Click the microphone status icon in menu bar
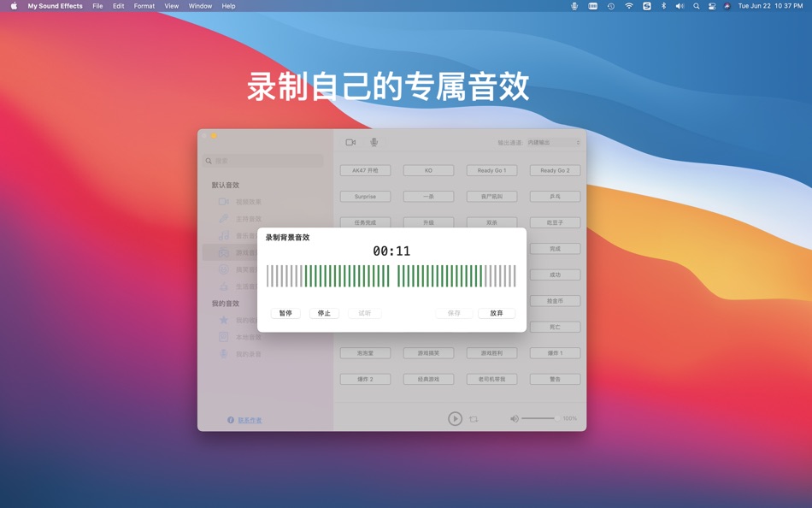Image resolution: width=812 pixels, height=508 pixels. 574,6
